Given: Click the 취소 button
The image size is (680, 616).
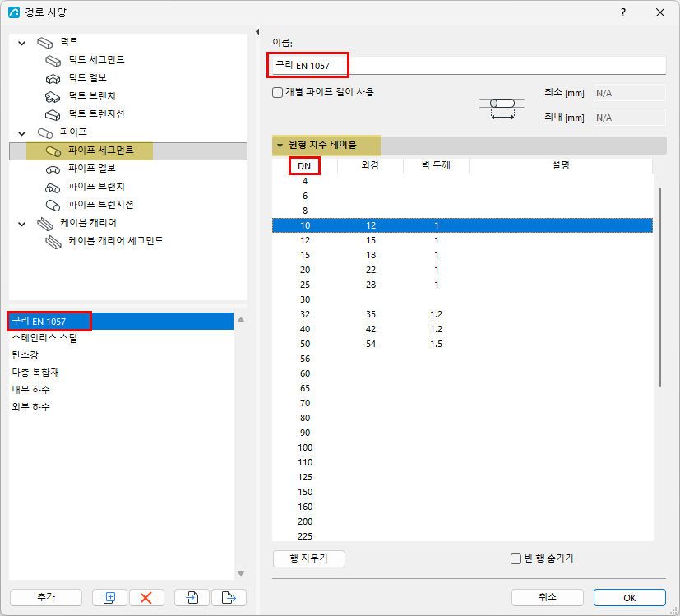Looking at the screenshot, I should coord(548,597).
